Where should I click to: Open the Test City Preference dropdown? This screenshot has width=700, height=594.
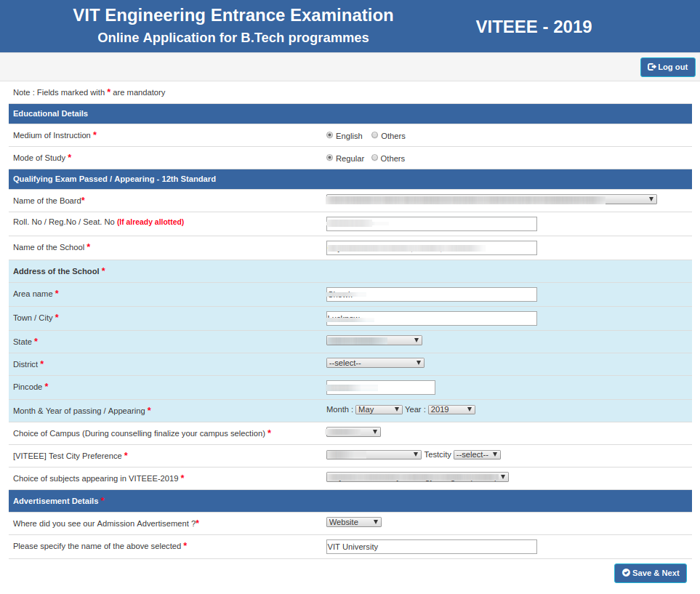pos(374,454)
